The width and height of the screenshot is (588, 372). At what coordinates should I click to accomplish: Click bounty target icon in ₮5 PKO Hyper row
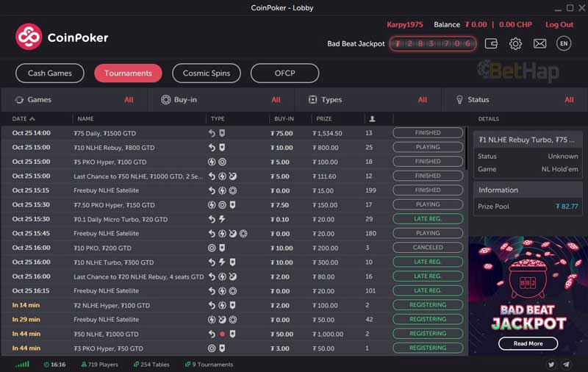223,162
